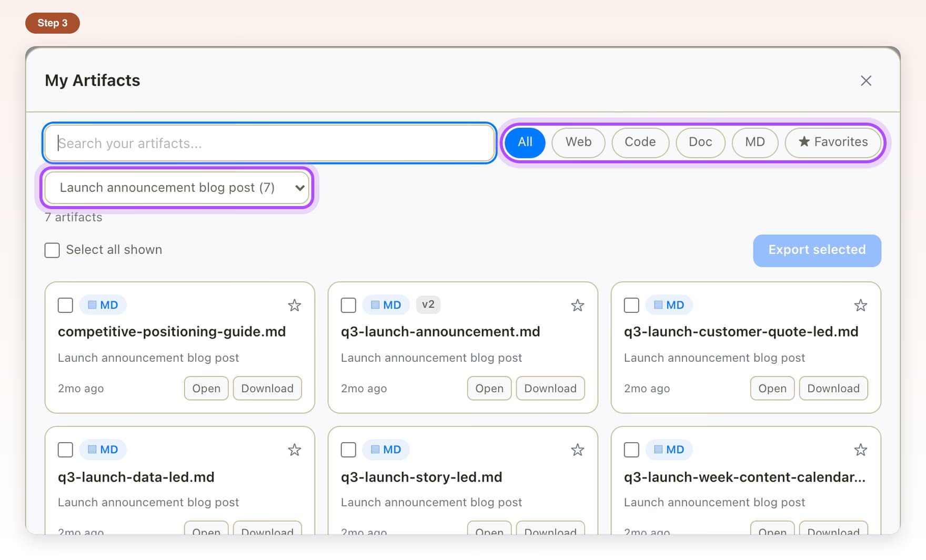Select q3-launch-week-content-calendar checkbox
Viewport: 926px width, 560px height.
(631, 450)
